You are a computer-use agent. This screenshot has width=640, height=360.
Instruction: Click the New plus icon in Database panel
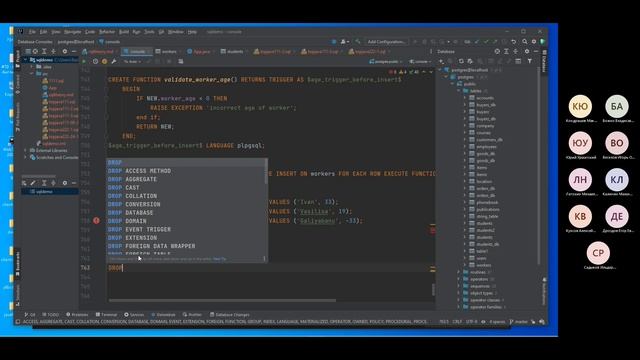pos(441,61)
